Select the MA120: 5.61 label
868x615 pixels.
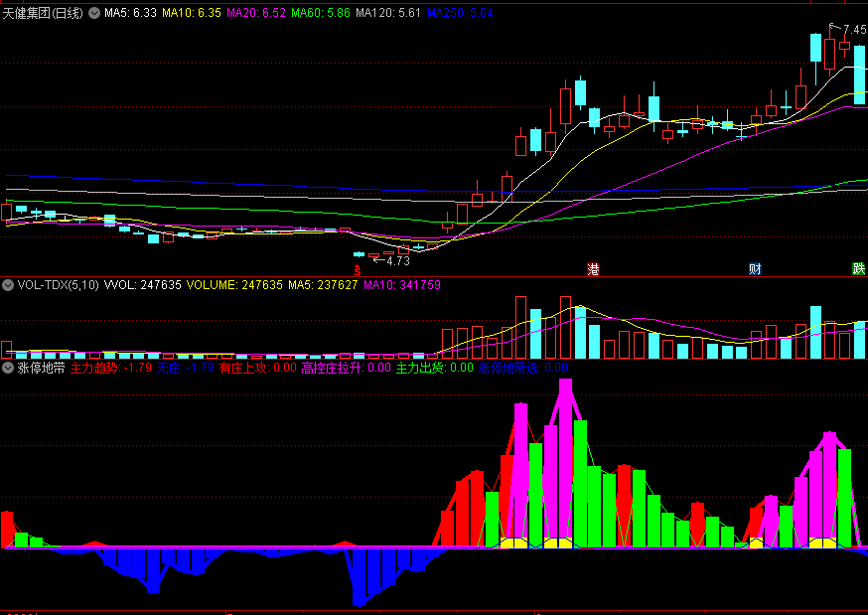tap(388, 13)
